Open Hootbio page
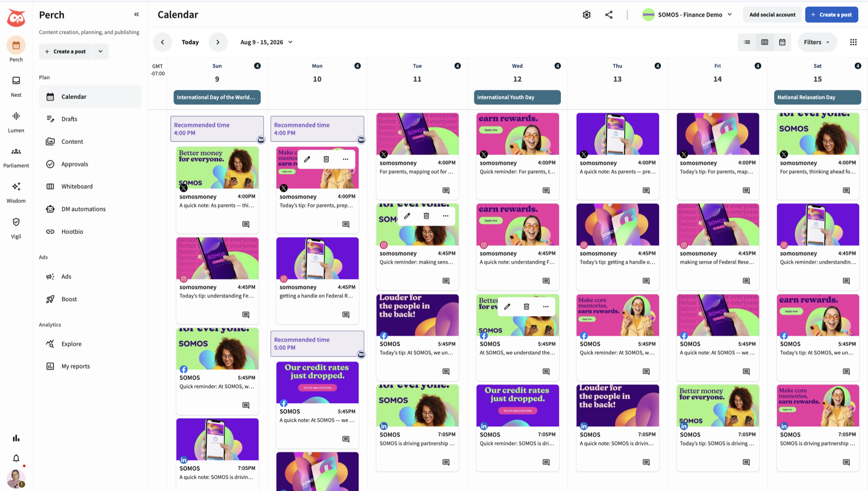 click(x=90, y=231)
